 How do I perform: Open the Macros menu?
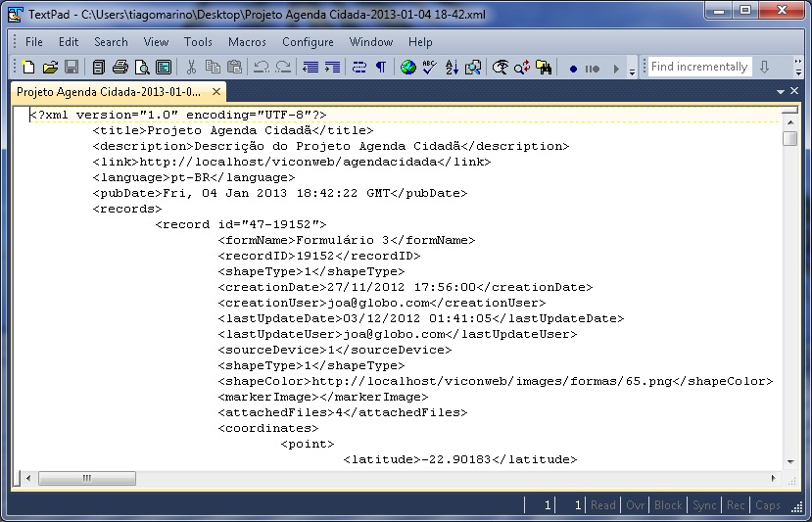point(247,42)
